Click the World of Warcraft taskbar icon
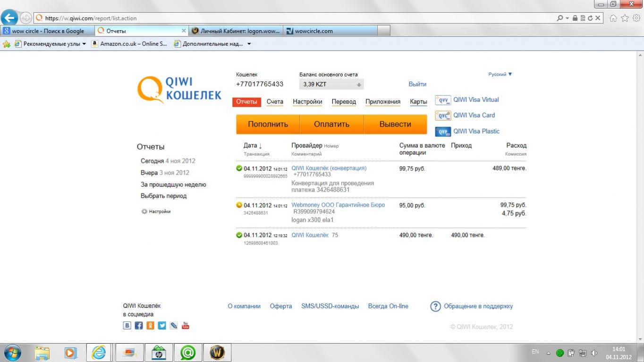 217,352
